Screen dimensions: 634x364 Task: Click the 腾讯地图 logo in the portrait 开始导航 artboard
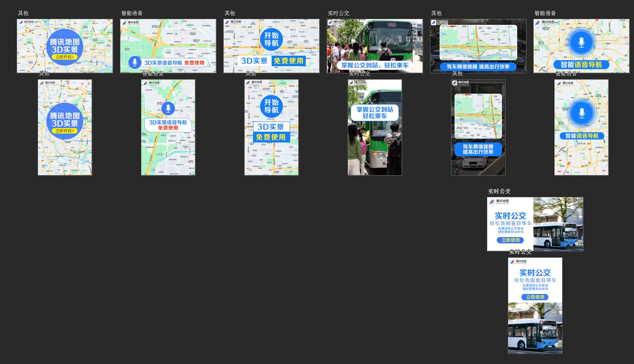pos(254,83)
